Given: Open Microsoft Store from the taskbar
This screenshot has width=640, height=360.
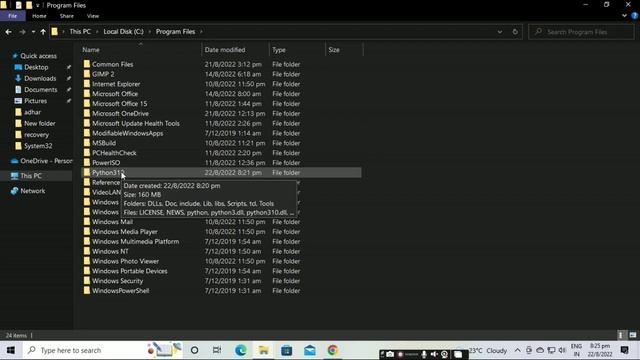Looking at the screenshot, I should click(x=287, y=350).
